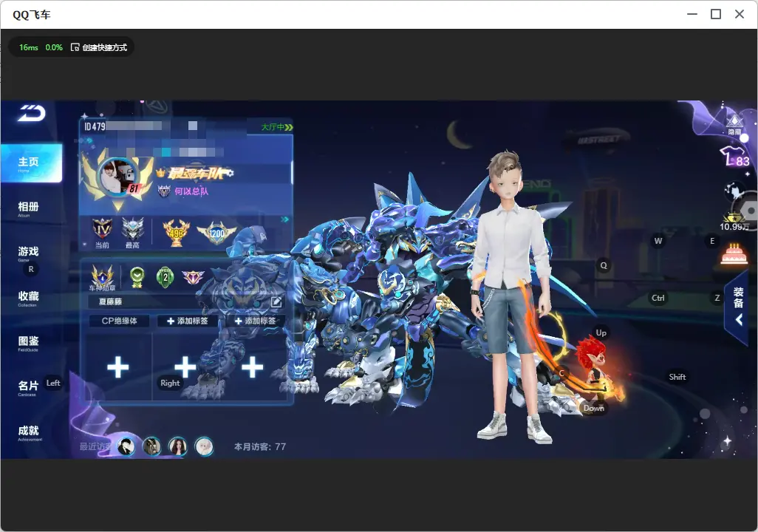Viewport: 758px width, 532px height.
Task: Open the wardrobe shirt icon showing 83
Action: click(x=734, y=157)
